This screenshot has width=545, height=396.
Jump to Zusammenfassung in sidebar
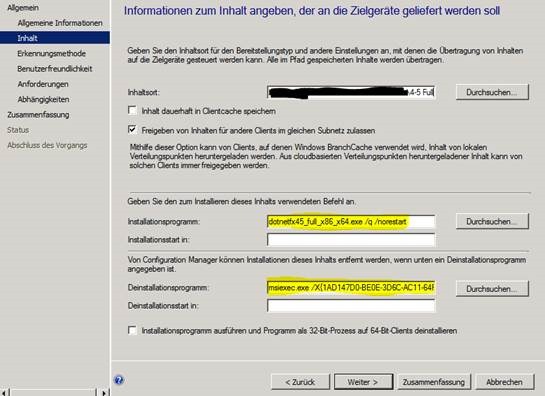pos(38,115)
